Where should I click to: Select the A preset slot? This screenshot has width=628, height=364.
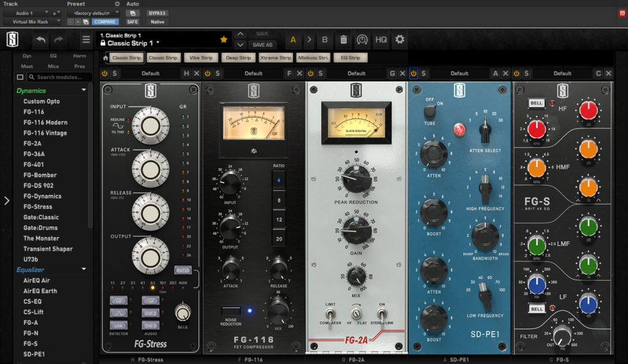tap(293, 39)
